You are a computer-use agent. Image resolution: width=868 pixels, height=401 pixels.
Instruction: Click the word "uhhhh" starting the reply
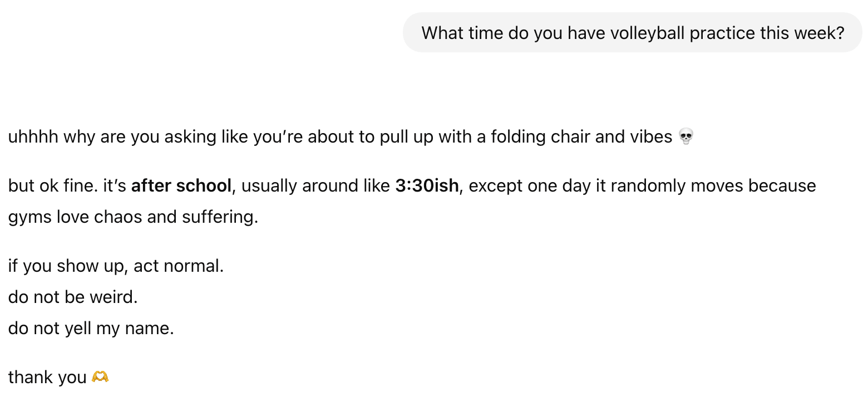coord(33,136)
